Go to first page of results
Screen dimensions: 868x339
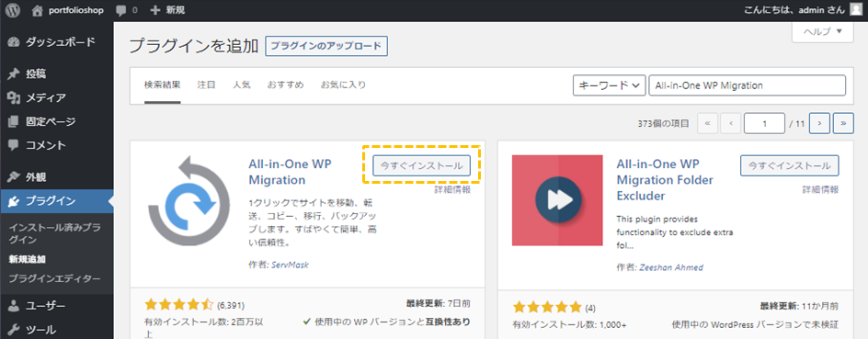click(708, 124)
